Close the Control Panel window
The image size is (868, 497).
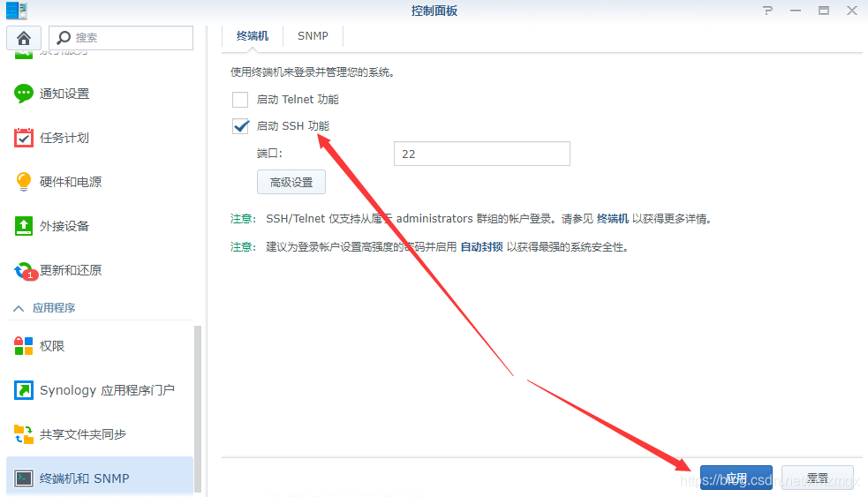pyautogui.click(x=852, y=11)
